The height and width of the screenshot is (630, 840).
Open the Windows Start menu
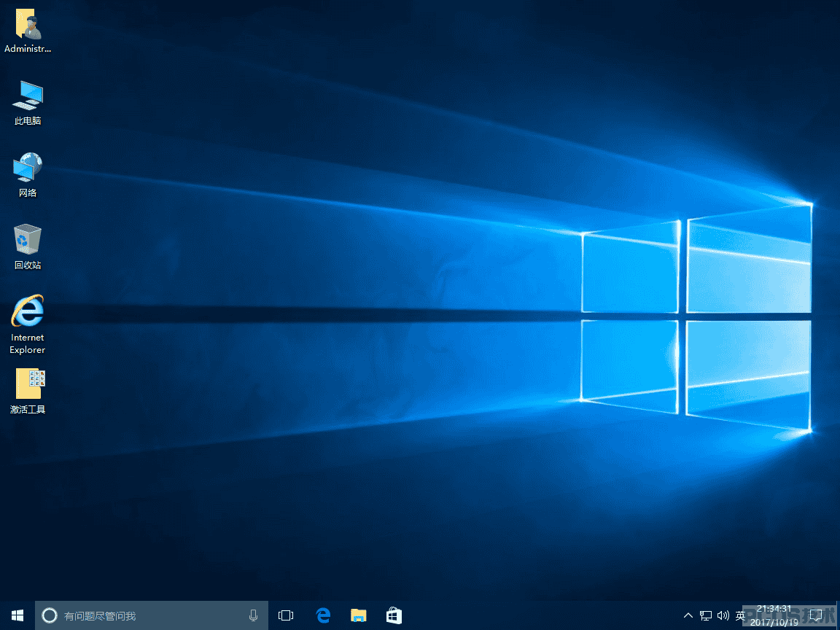click(17, 615)
